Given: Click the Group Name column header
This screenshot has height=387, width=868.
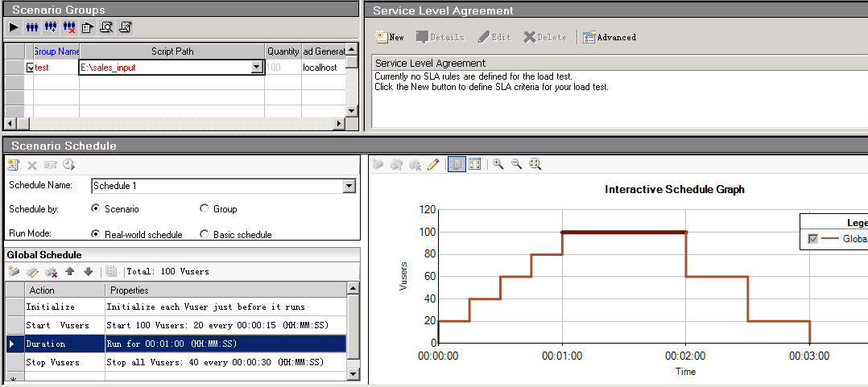Looking at the screenshot, I should pyautogui.click(x=56, y=51).
